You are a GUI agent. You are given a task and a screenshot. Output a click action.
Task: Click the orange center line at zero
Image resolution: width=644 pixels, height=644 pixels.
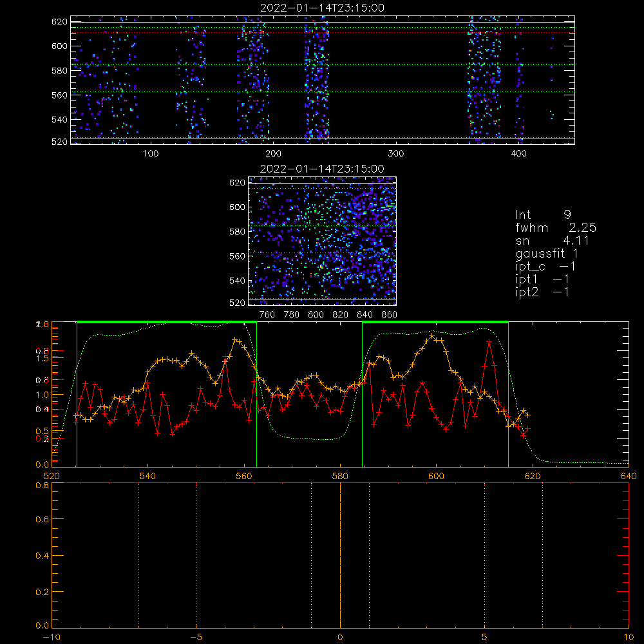pos(340,554)
